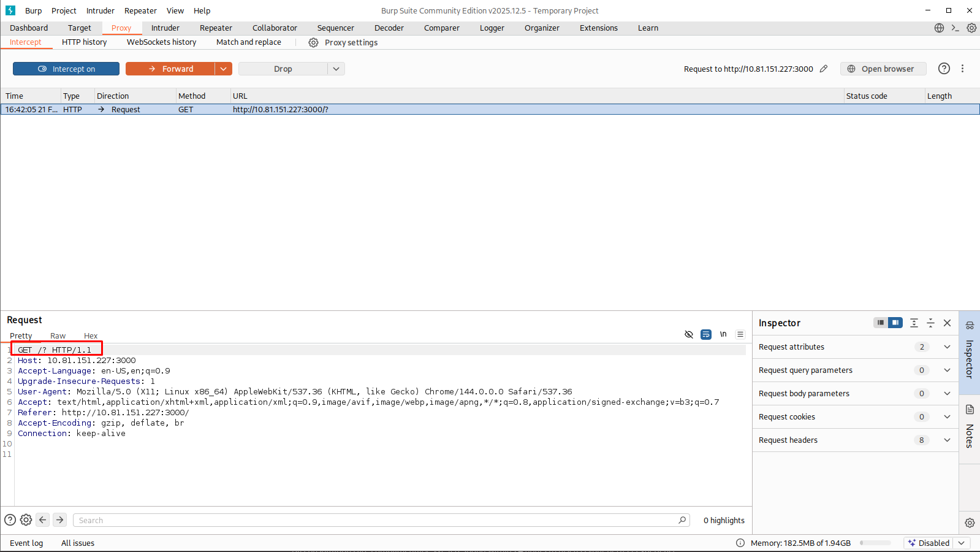Screen dimensions: 980x552
Task: Open the WebSockets history sub-tab
Action: point(162,42)
